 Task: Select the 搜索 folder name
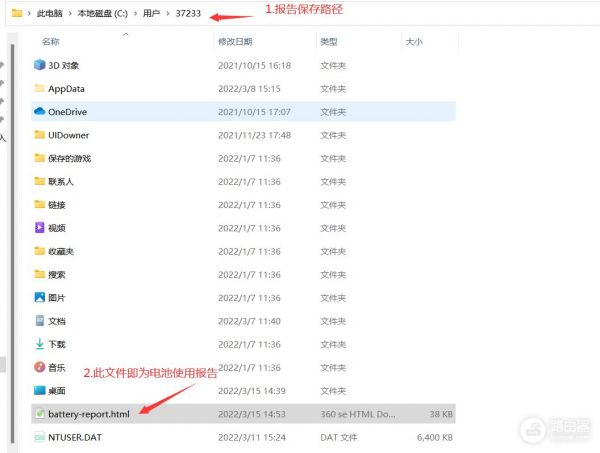click(x=57, y=275)
